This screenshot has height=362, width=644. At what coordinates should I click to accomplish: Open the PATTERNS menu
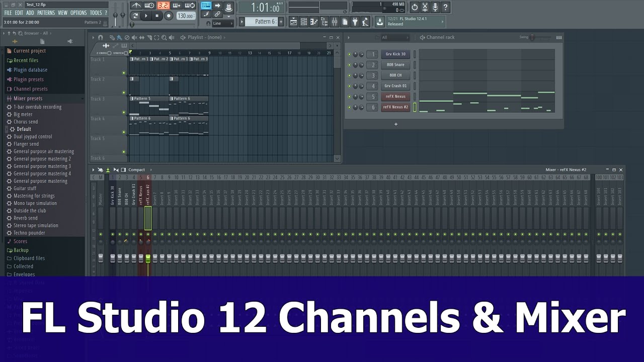tap(46, 13)
